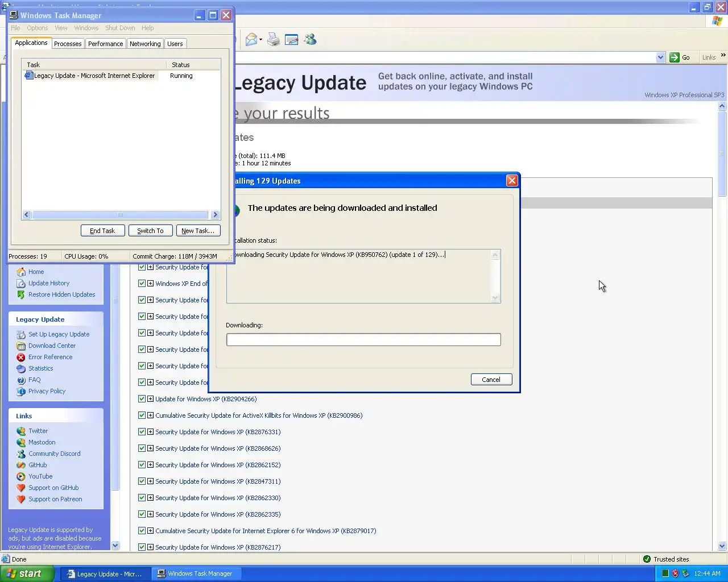
Task: Uncheck the checkbox for Security Update KB2876331
Action: (x=142, y=432)
